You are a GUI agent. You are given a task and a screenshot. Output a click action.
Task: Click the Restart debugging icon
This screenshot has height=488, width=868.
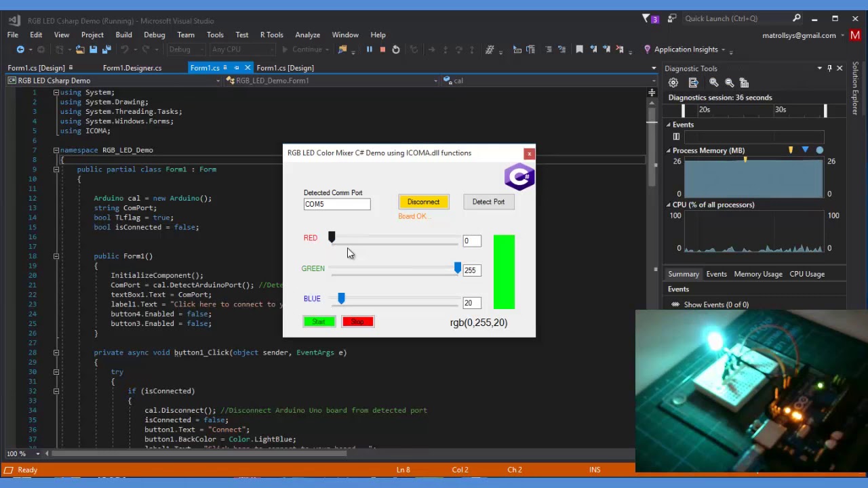(x=396, y=49)
